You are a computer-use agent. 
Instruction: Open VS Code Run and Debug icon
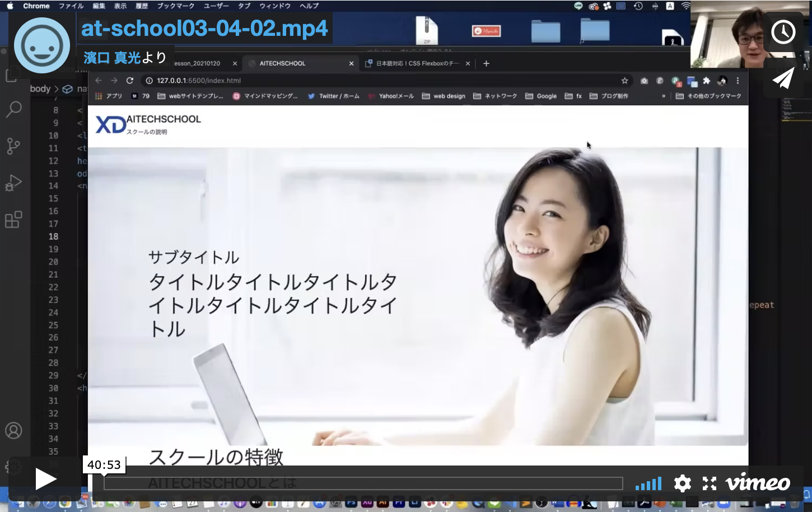[x=13, y=183]
